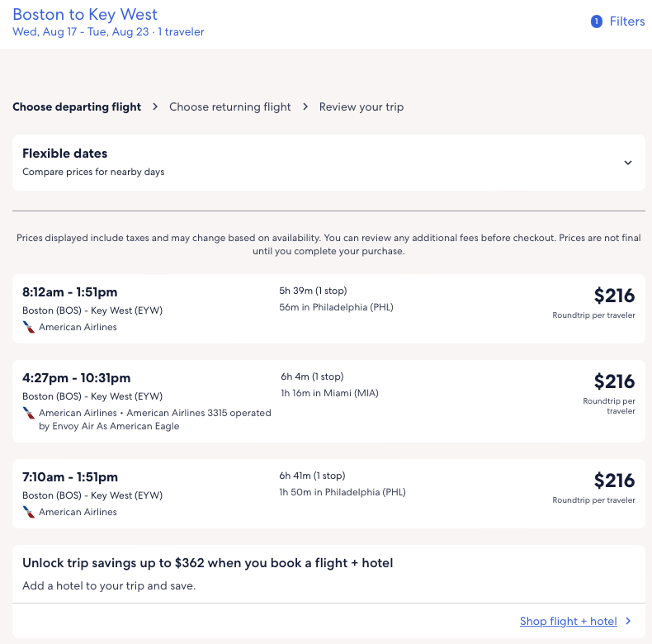Click the Filters count badge icon
The image size is (652, 644).
pos(597,21)
